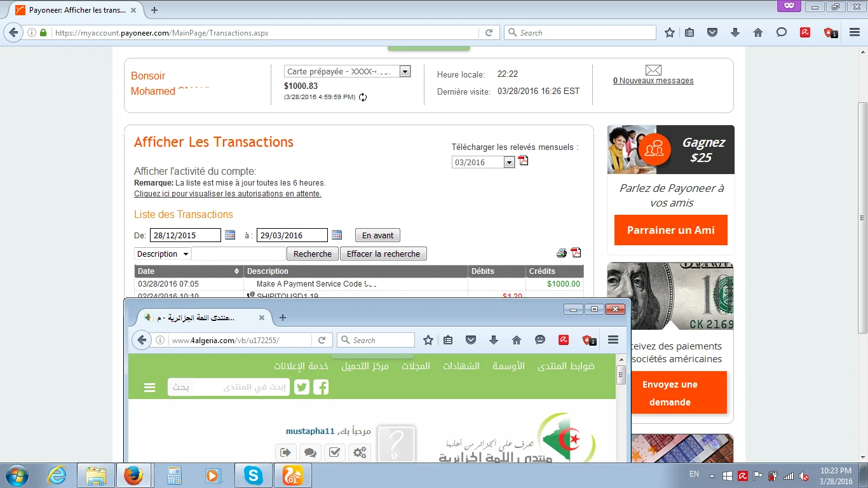Image resolution: width=868 pixels, height=488 pixels.
Task: Open the pending authorizations link
Action: [x=227, y=194]
